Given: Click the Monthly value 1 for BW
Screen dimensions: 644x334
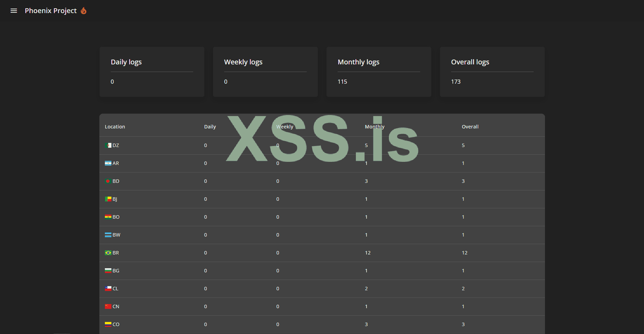Looking at the screenshot, I should [x=366, y=235].
